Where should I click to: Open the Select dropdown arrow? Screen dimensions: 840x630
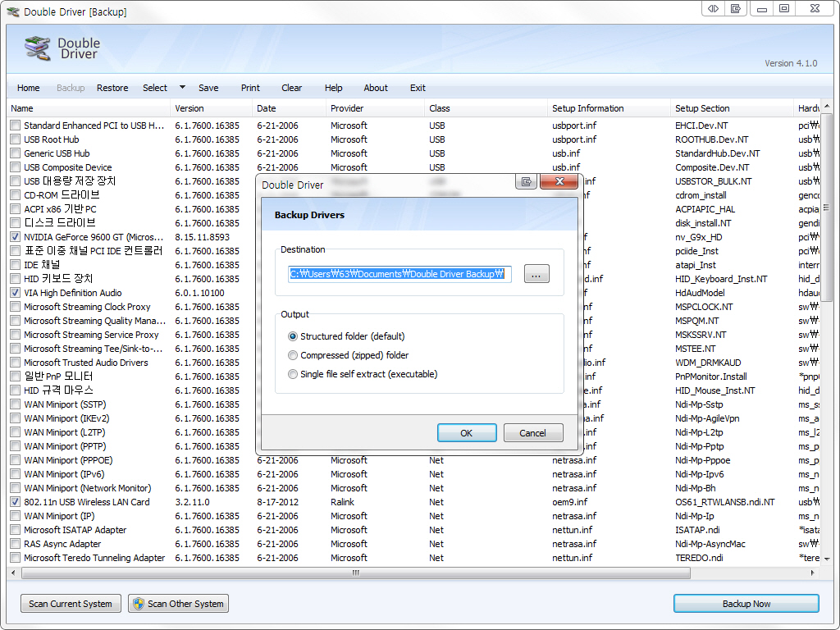pos(182,87)
